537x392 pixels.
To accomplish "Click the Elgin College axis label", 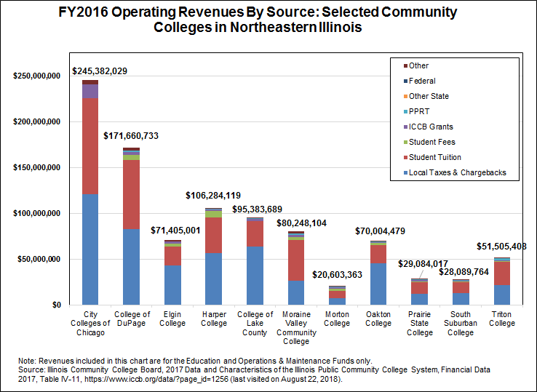I will (x=172, y=319).
